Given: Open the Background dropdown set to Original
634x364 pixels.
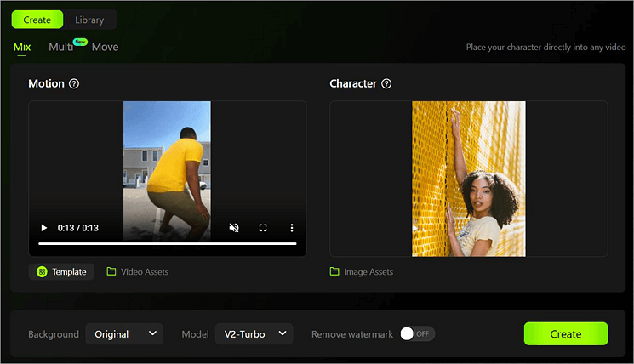Looking at the screenshot, I should (x=124, y=334).
